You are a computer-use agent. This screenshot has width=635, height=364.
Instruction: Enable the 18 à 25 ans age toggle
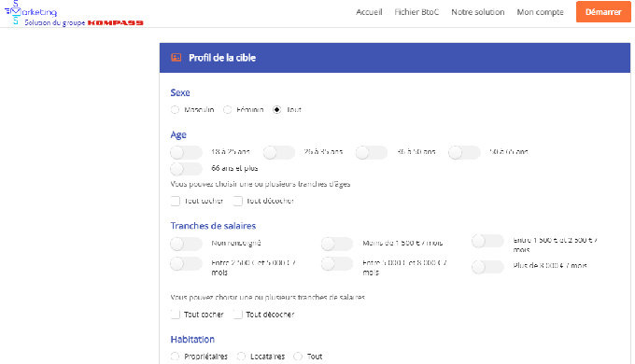[186, 153]
